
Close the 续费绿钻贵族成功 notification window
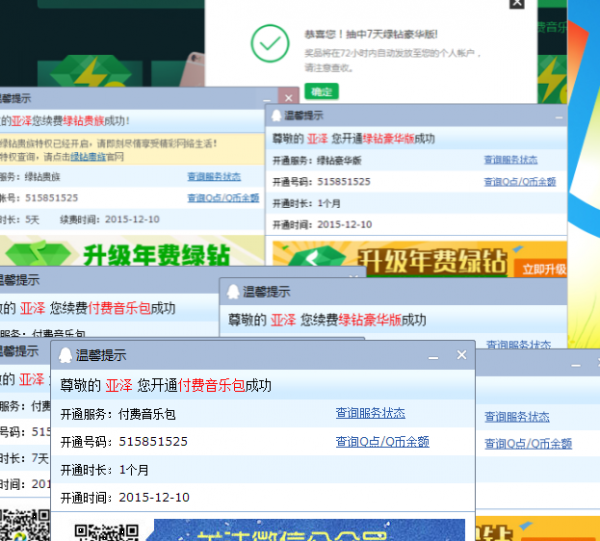click(x=289, y=97)
